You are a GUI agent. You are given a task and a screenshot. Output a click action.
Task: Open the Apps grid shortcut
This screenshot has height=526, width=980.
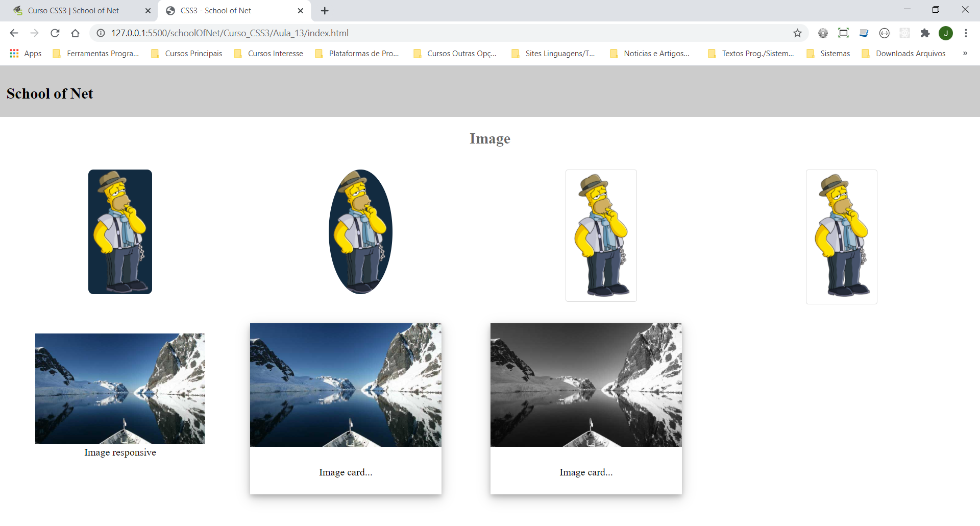pos(26,54)
